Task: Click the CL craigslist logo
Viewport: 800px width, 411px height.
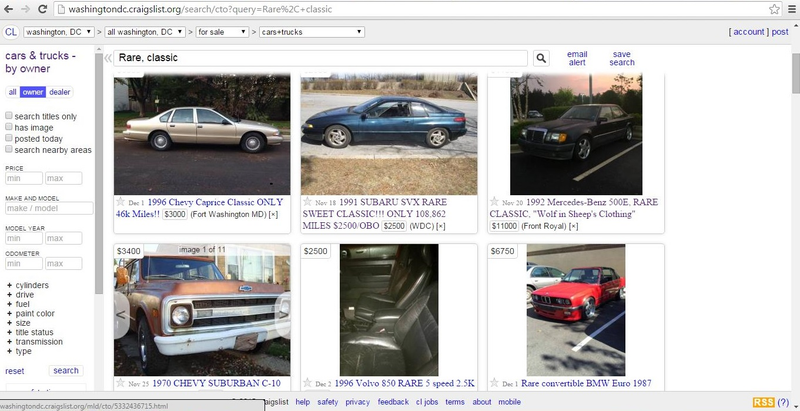Action: (x=11, y=32)
